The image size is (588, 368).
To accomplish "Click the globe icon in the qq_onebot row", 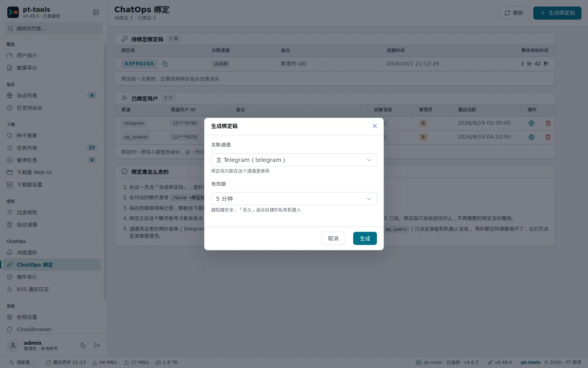I will [531, 137].
